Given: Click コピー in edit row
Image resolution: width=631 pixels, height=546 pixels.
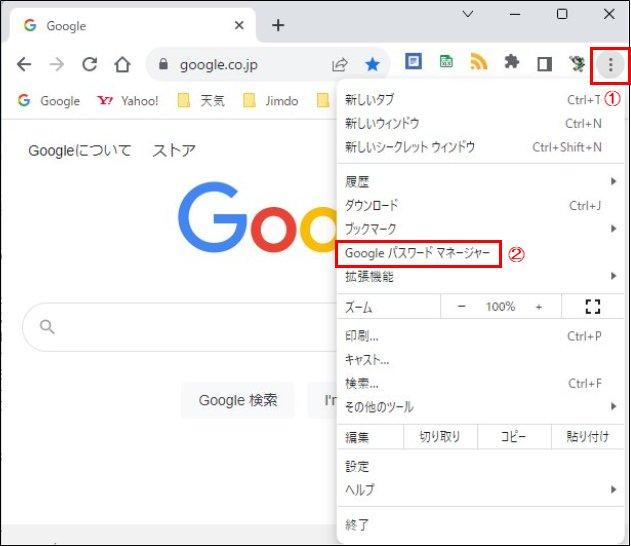Looking at the screenshot, I should coord(514,436).
